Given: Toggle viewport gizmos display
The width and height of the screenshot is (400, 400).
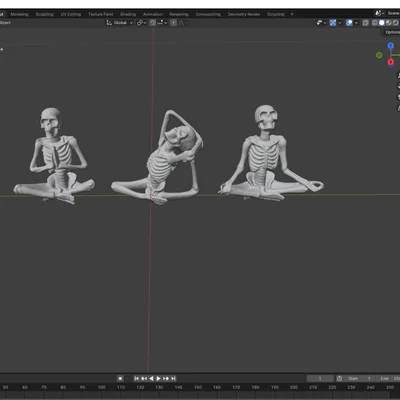Looking at the screenshot, I should pos(333,23).
